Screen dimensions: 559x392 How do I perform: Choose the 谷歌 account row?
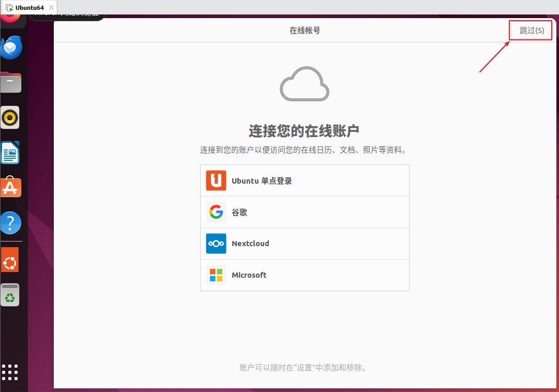coord(305,212)
